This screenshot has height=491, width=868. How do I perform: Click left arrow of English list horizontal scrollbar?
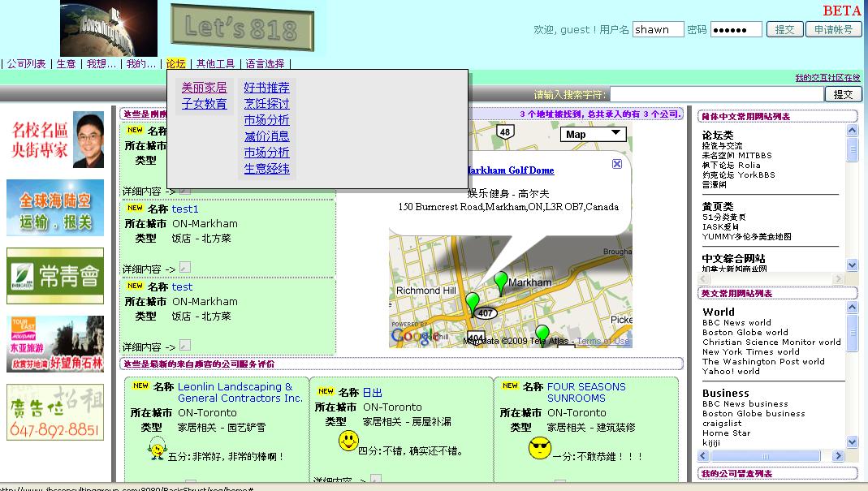[x=704, y=455]
